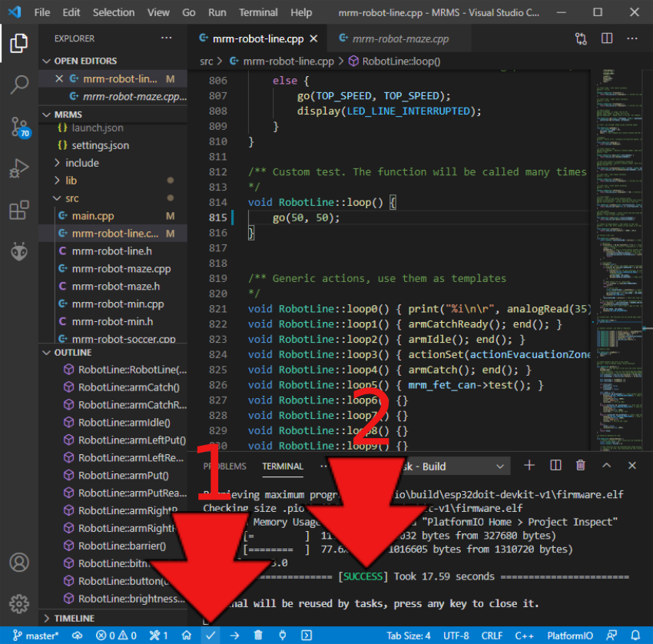Click PlatformIO Upload arrow in status bar

click(x=234, y=636)
